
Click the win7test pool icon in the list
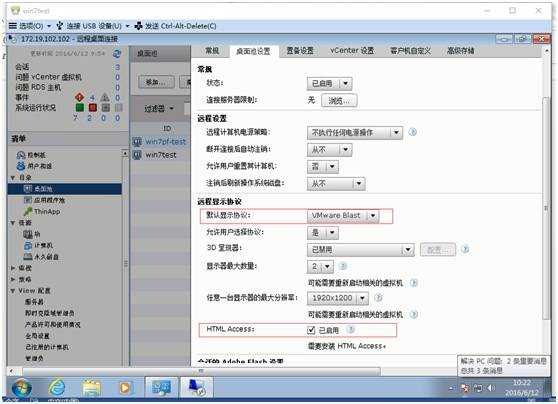tap(137, 155)
